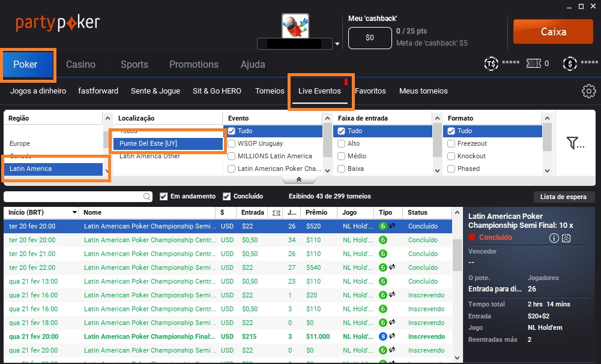Open Favoritos tab
The image size is (601, 364).
370,91
